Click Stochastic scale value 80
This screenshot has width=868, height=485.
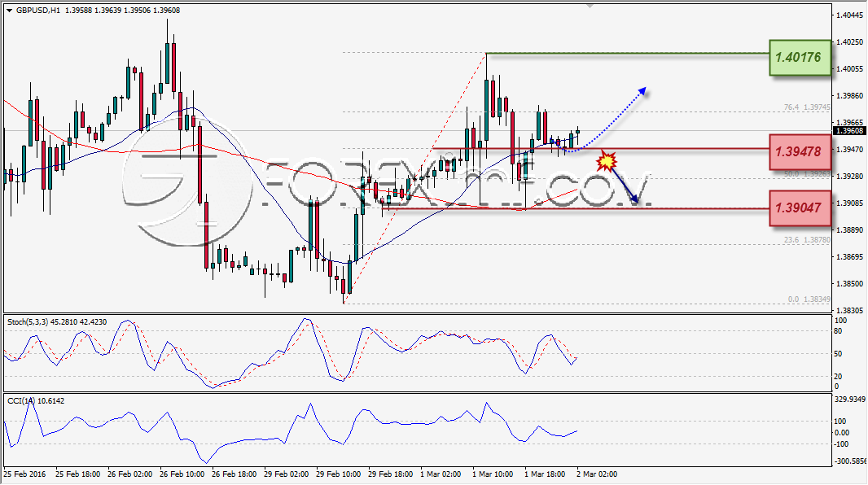pos(838,331)
